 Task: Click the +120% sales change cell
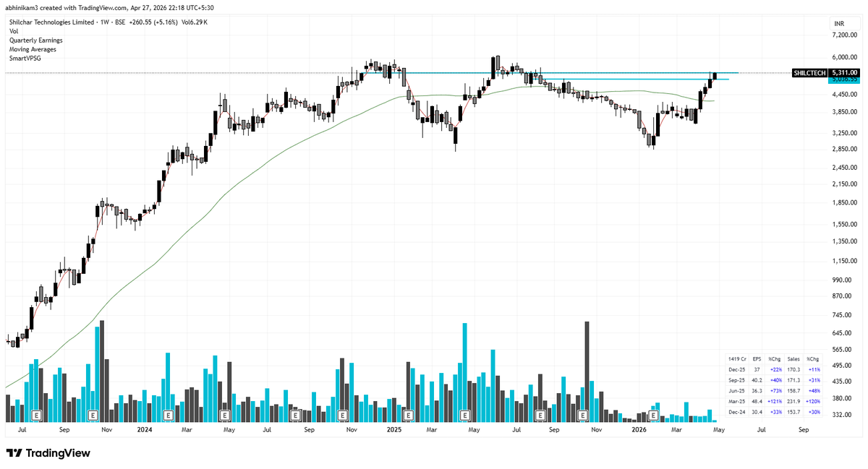coord(812,400)
